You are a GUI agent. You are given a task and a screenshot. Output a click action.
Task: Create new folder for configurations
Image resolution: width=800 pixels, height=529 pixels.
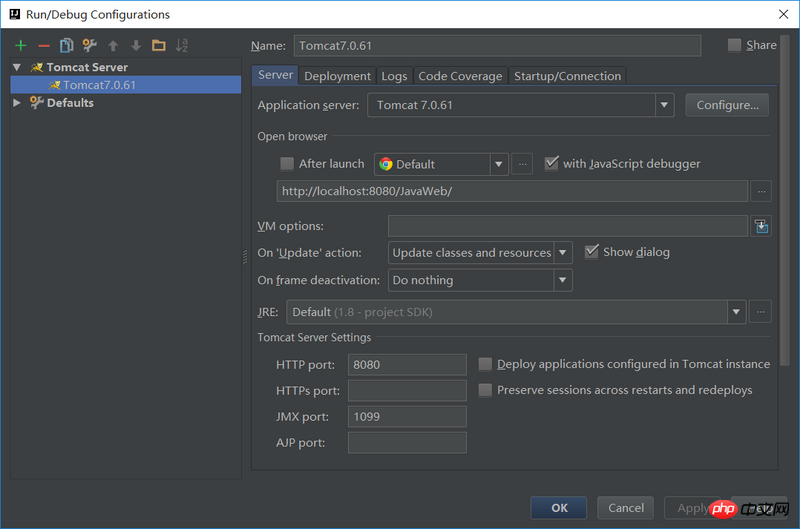(x=159, y=45)
